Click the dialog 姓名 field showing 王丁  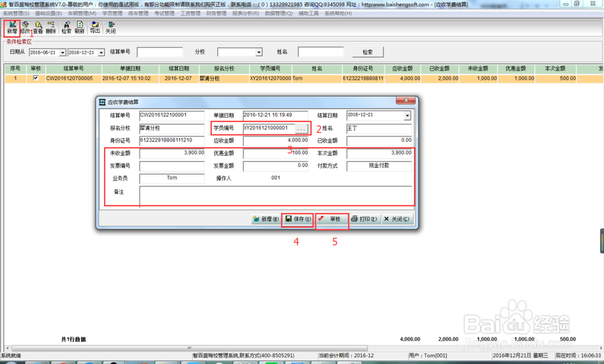[379, 128]
